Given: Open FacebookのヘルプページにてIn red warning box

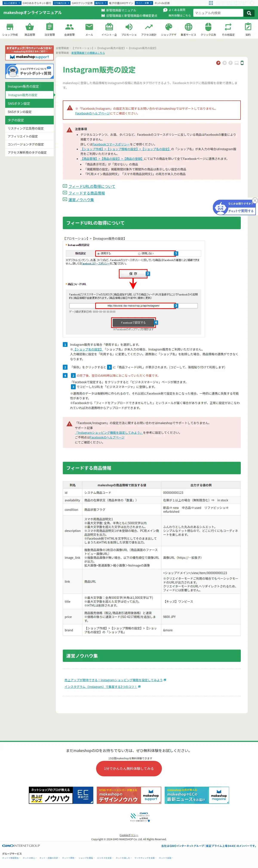Looking at the screenshot, I should pos(93,114).
